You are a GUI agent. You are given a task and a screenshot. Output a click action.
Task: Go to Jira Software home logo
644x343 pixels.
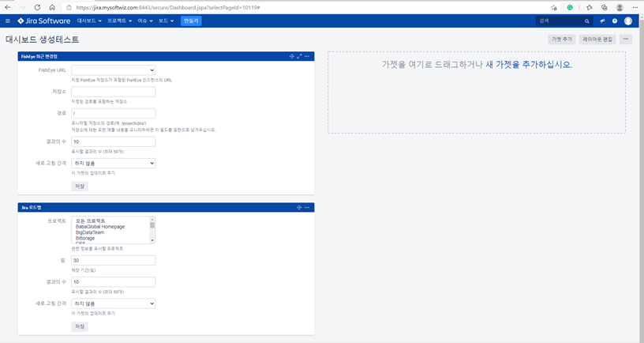tap(44, 21)
